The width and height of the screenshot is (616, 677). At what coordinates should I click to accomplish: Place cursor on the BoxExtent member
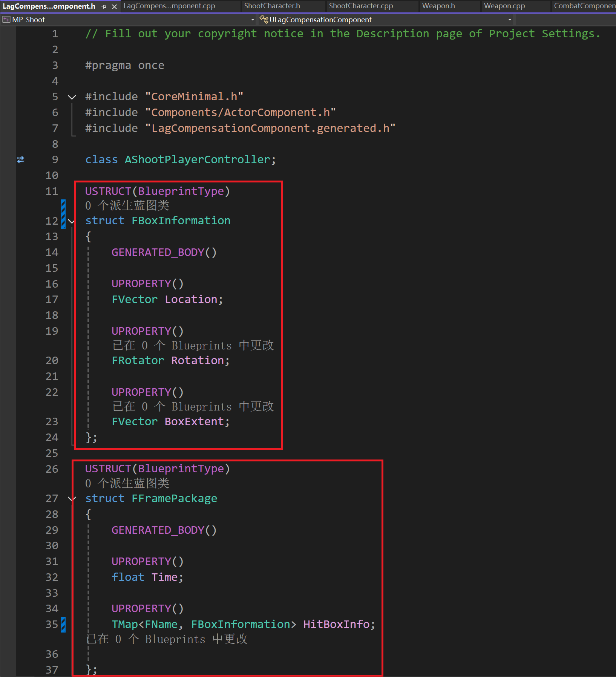[x=195, y=422]
